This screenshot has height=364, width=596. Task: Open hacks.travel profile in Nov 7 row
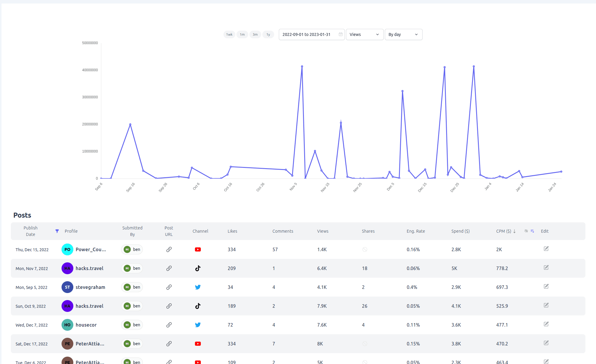90,268
